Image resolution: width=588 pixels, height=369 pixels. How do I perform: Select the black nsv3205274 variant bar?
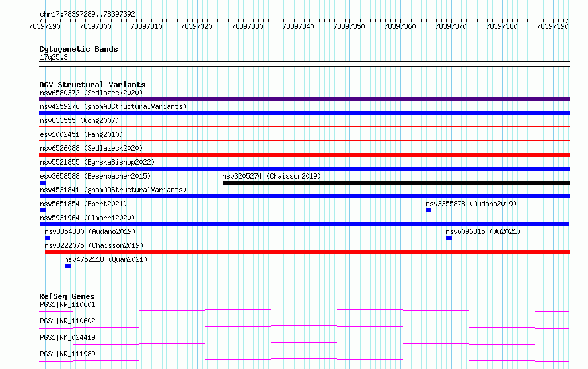[396, 183]
